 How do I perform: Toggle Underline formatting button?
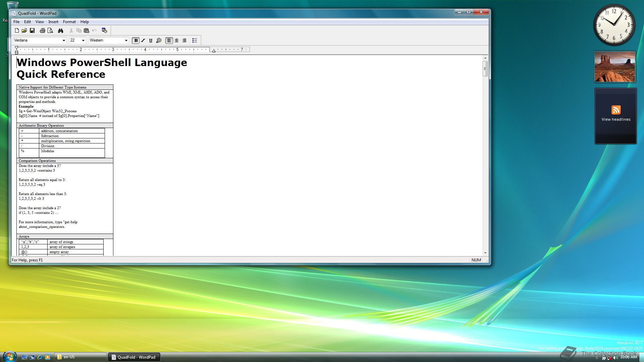click(151, 41)
